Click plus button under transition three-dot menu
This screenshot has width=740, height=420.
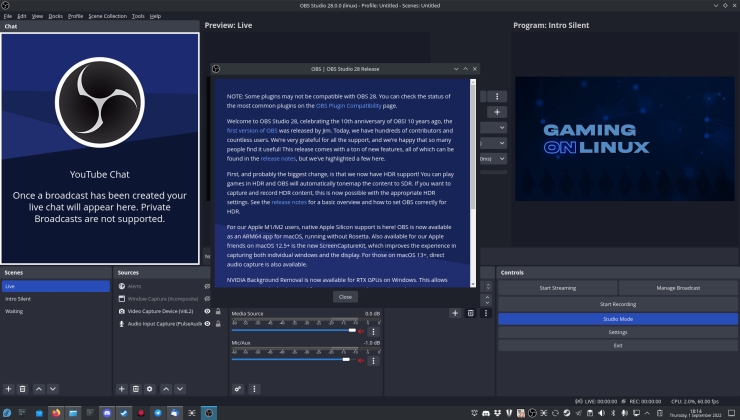(x=497, y=112)
